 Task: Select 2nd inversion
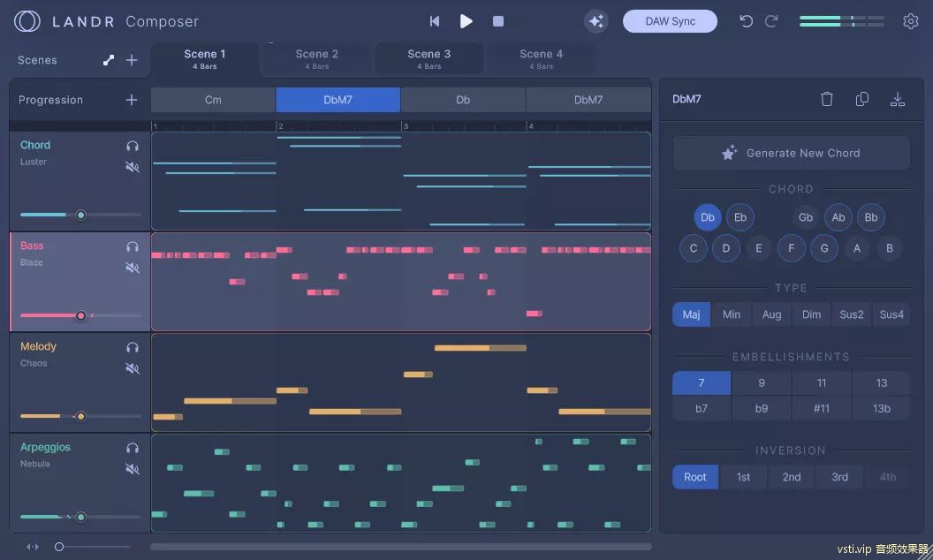[x=792, y=477]
